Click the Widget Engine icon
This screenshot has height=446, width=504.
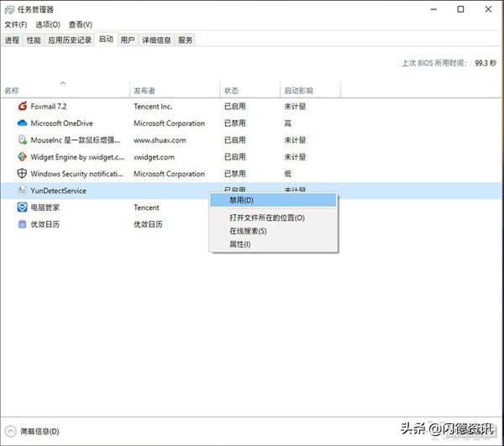(22, 156)
